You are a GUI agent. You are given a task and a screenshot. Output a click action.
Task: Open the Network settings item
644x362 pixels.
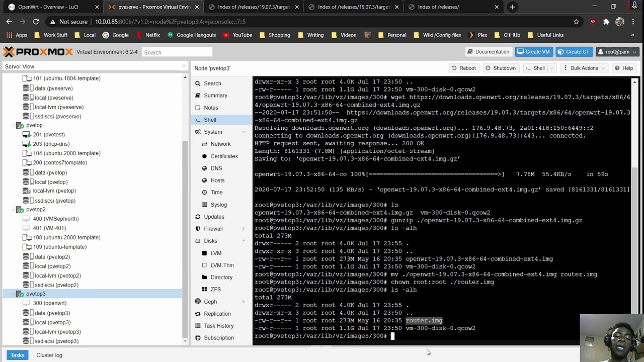[x=220, y=144]
